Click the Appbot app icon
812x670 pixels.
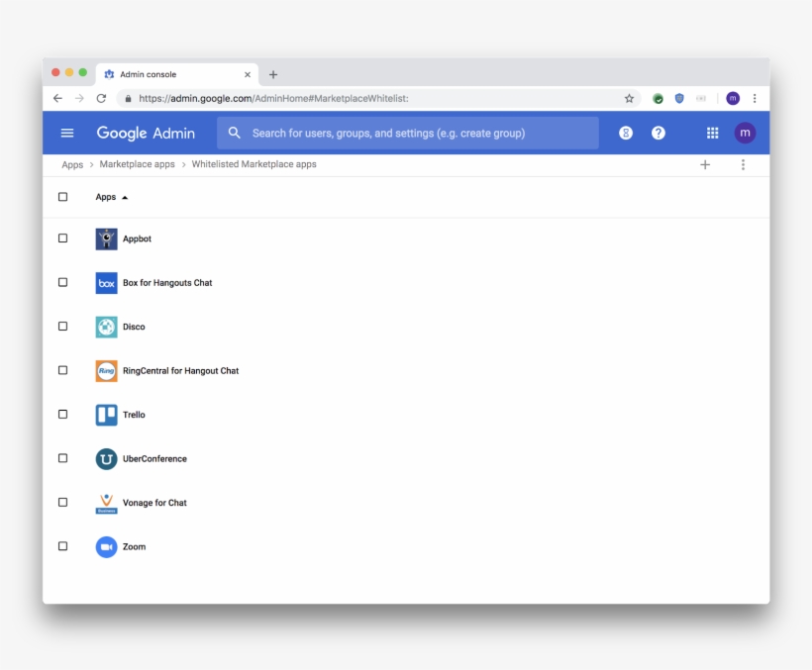[x=106, y=239]
